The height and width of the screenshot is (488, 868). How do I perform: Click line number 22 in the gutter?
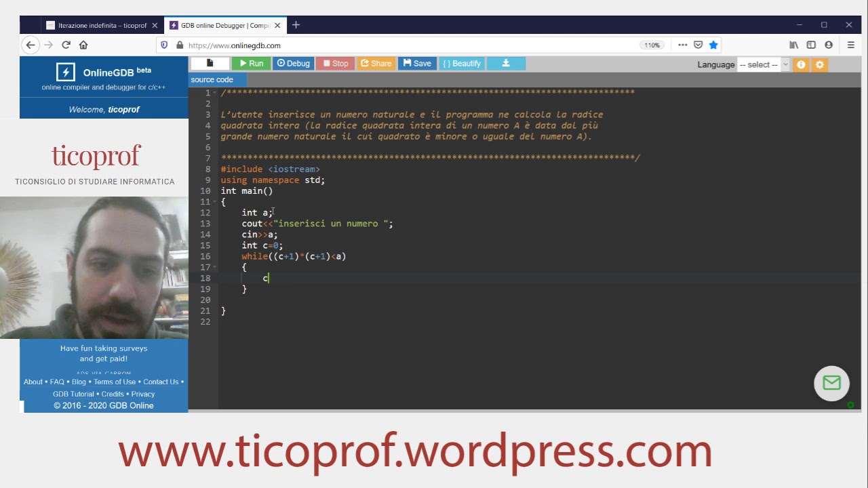pyautogui.click(x=206, y=321)
